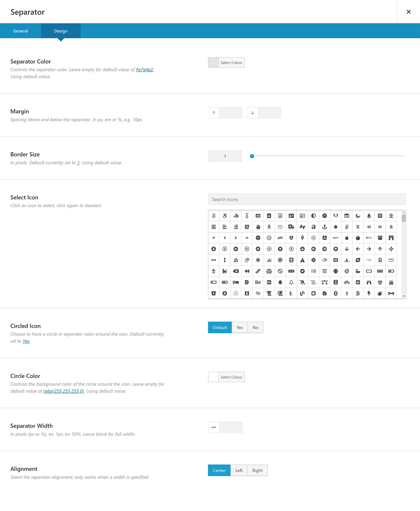
Task: Set Circled Icon option to No
Action: pyautogui.click(x=255, y=327)
